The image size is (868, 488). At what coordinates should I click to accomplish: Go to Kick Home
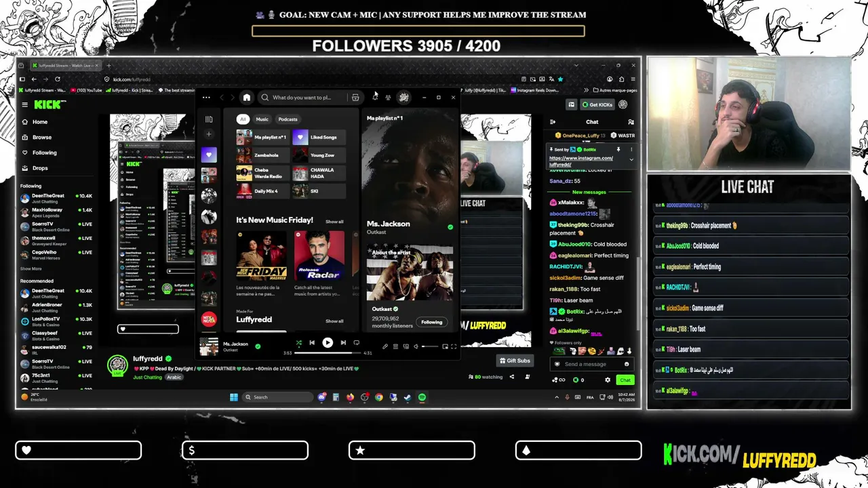[40, 122]
